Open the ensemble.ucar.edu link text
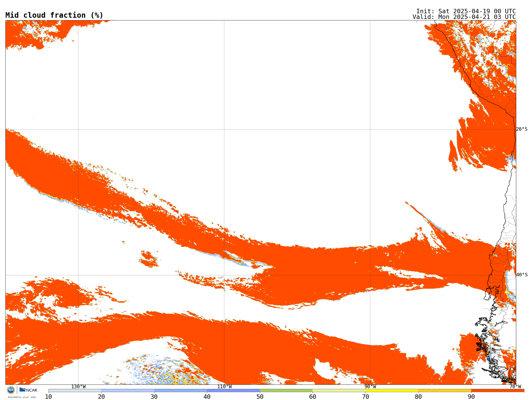This screenshot has height=400, width=532. point(22,397)
